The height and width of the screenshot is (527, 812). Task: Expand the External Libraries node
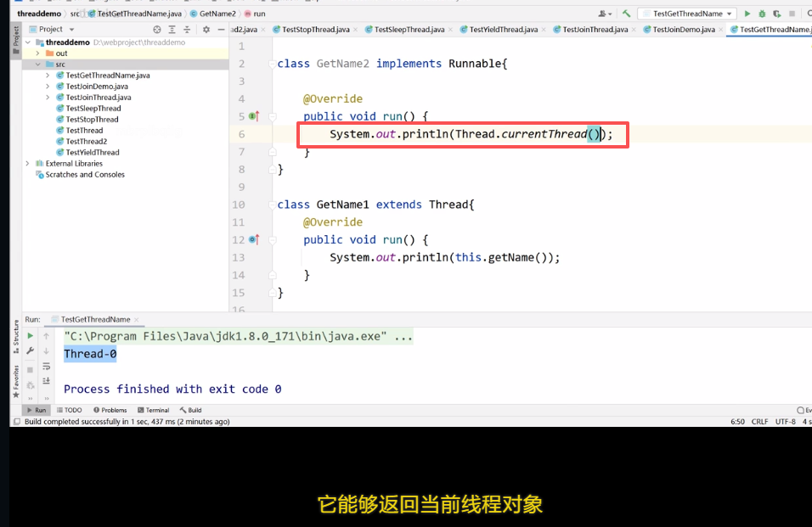pos(26,163)
